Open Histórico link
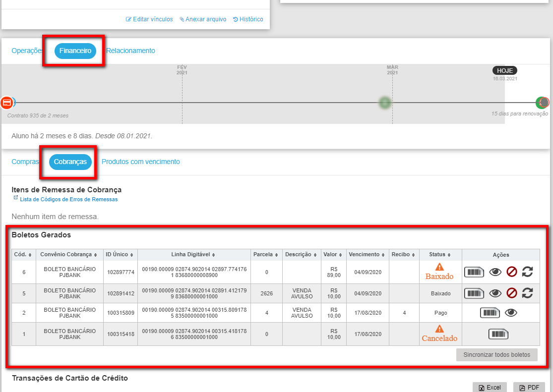 coord(248,19)
